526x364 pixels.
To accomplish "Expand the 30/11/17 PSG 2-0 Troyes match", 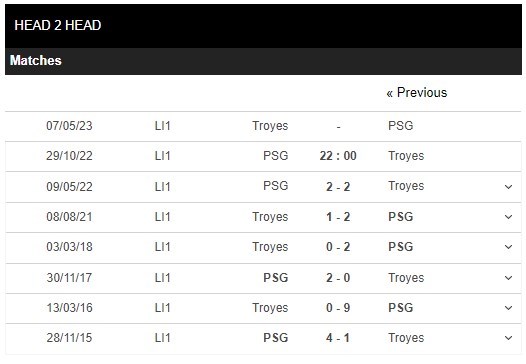I will [x=508, y=278].
